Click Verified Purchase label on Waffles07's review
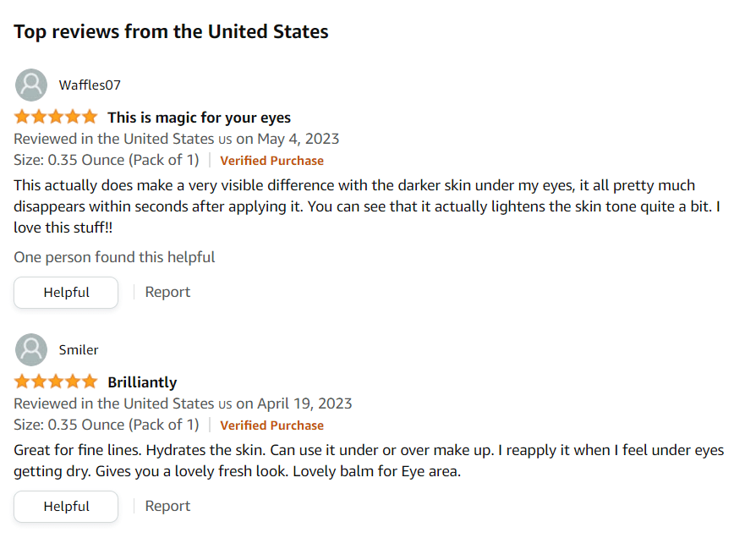Viewport: 756px width, 538px height. pyautogui.click(x=271, y=161)
